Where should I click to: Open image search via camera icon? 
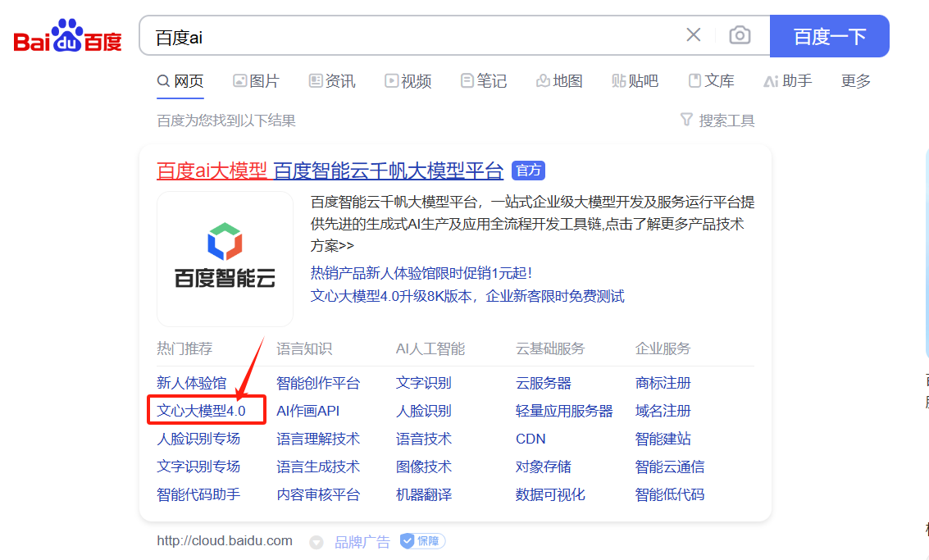tap(740, 35)
